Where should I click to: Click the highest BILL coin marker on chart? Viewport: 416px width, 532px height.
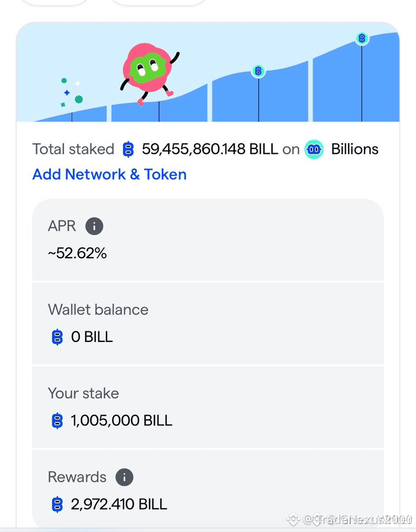pos(362,38)
